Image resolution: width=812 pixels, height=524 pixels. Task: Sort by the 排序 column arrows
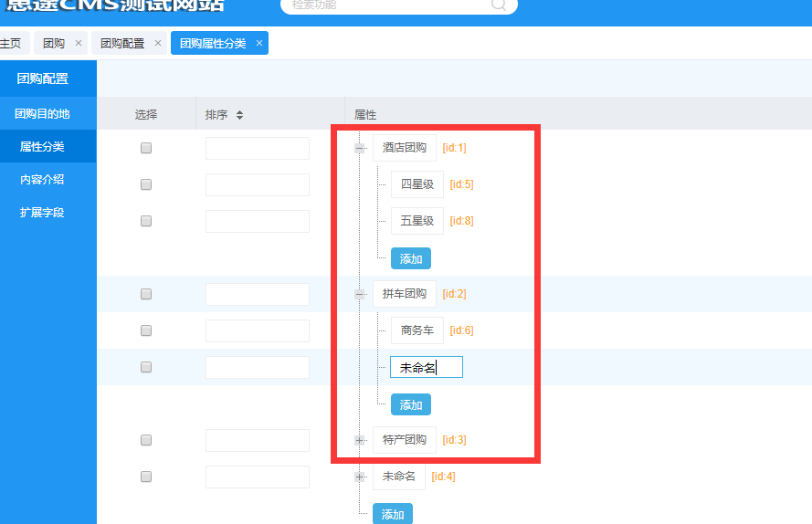239,115
